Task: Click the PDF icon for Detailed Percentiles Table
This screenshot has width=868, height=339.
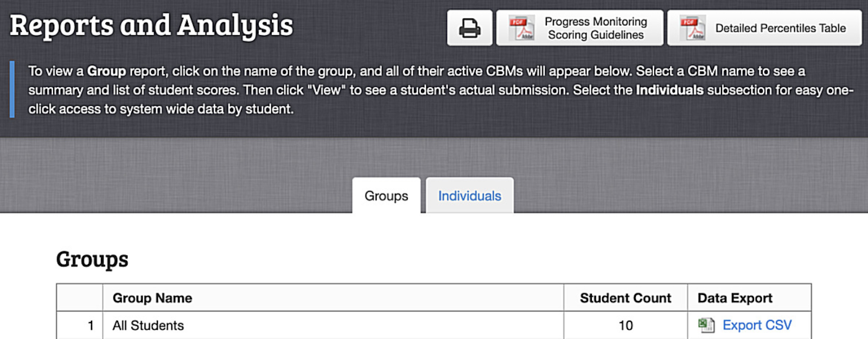Action: pos(693,28)
